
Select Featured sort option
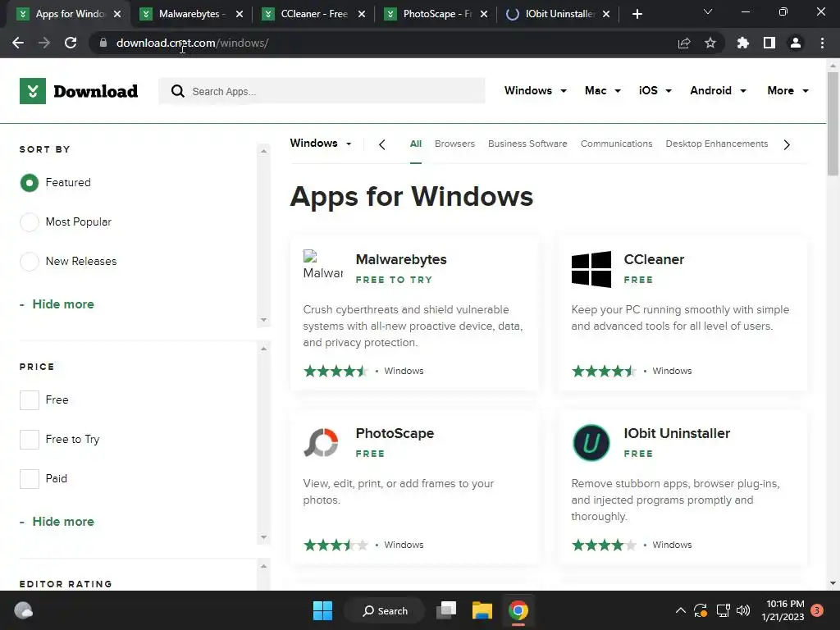click(x=30, y=183)
